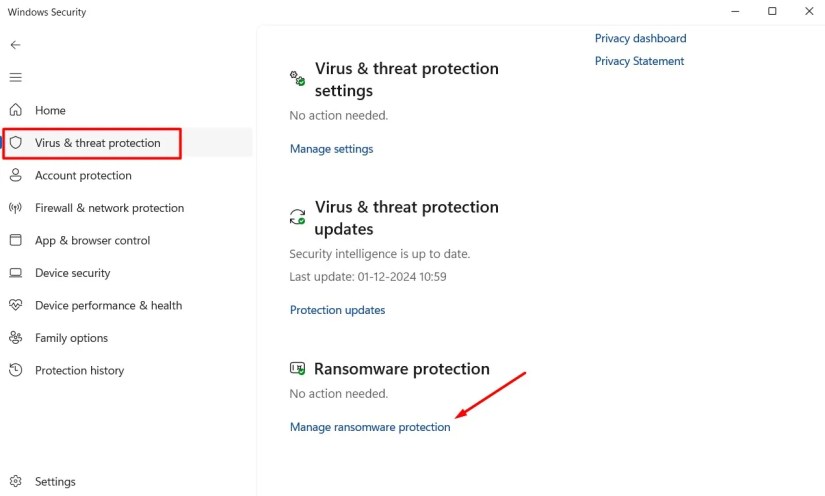Maximize the Windows Security window

click(x=772, y=12)
